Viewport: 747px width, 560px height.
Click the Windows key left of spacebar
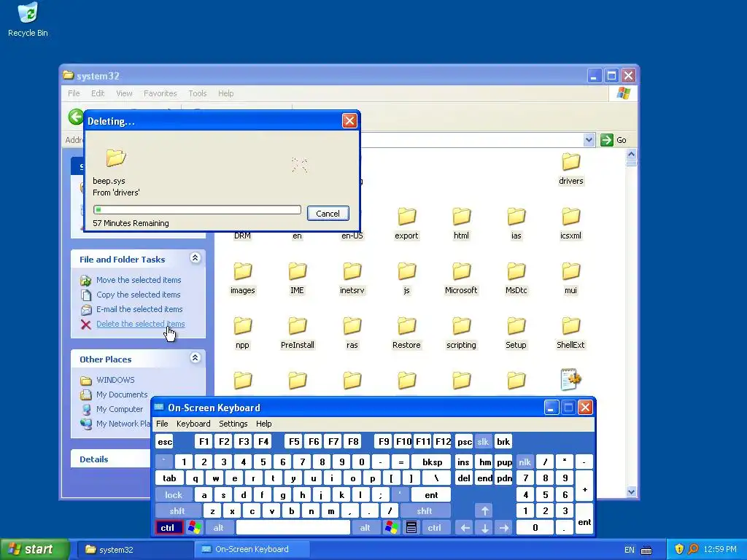pos(194,527)
